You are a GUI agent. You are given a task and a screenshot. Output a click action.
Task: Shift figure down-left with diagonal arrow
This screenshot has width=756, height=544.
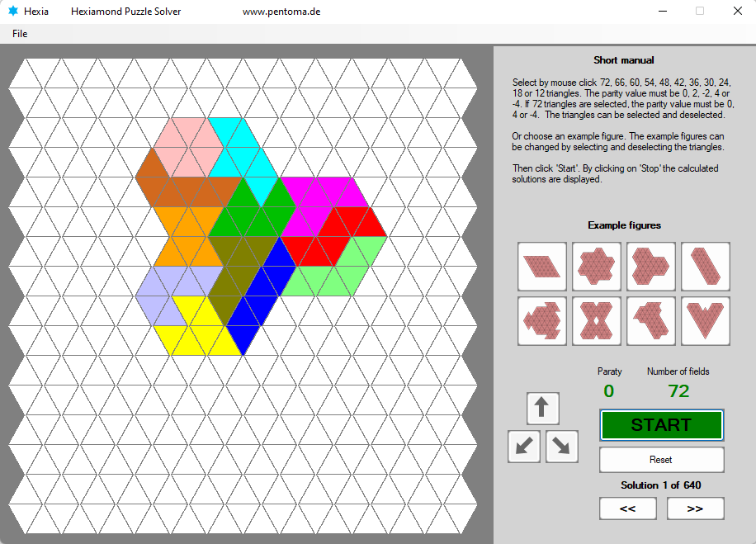[524, 447]
